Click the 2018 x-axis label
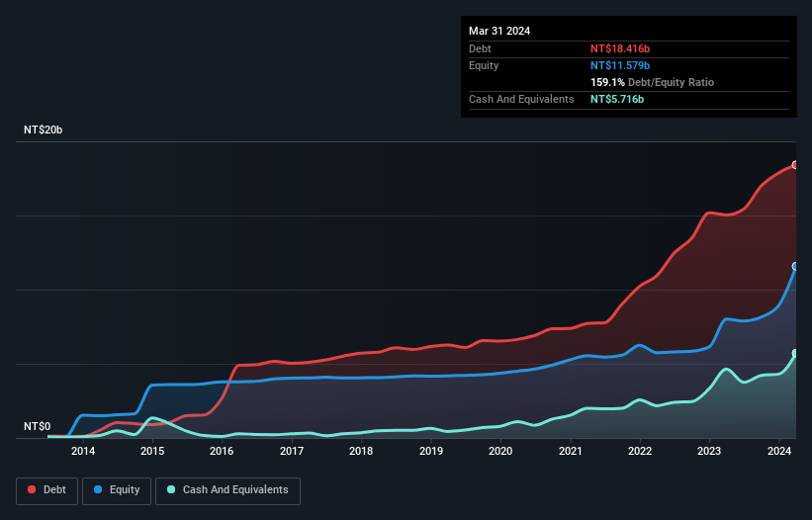This screenshot has width=812, height=520. (361, 451)
